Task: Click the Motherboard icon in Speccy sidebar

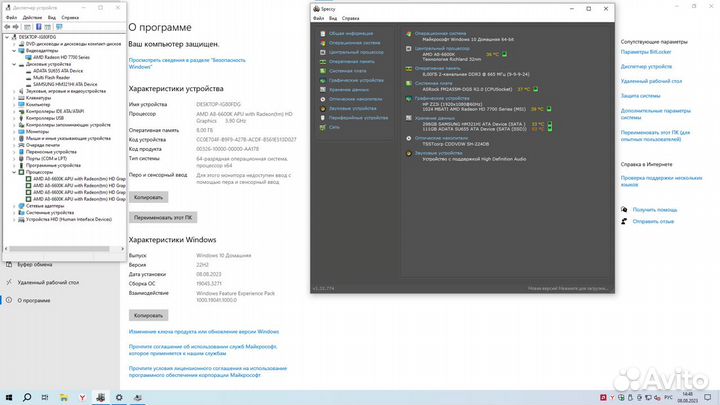Action: 322,71
